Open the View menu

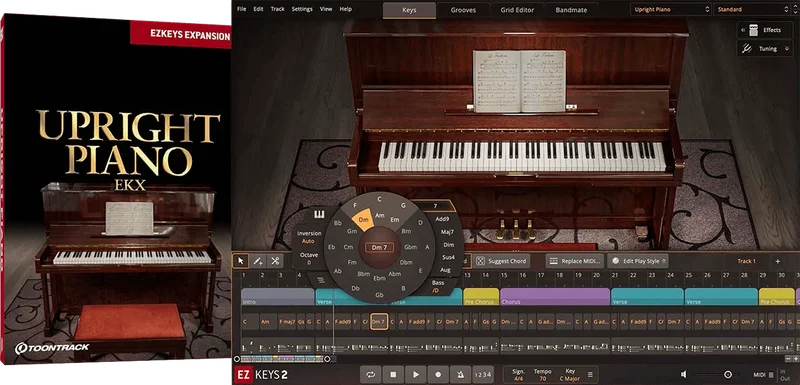pos(326,9)
